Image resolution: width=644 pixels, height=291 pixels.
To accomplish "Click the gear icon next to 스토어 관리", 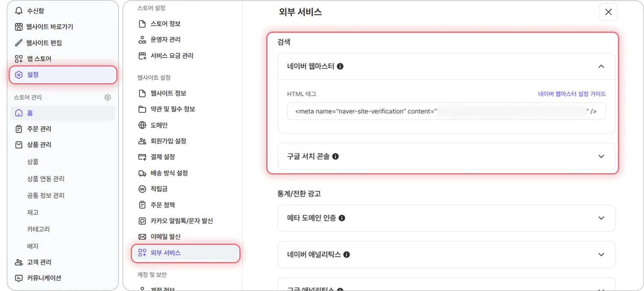I will [108, 97].
